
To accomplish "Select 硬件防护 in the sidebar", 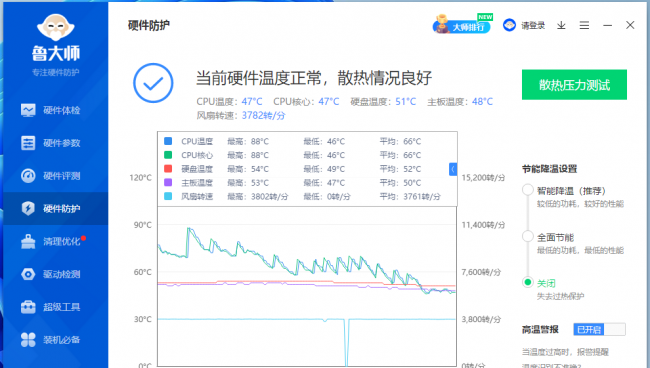I will pos(56,208).
